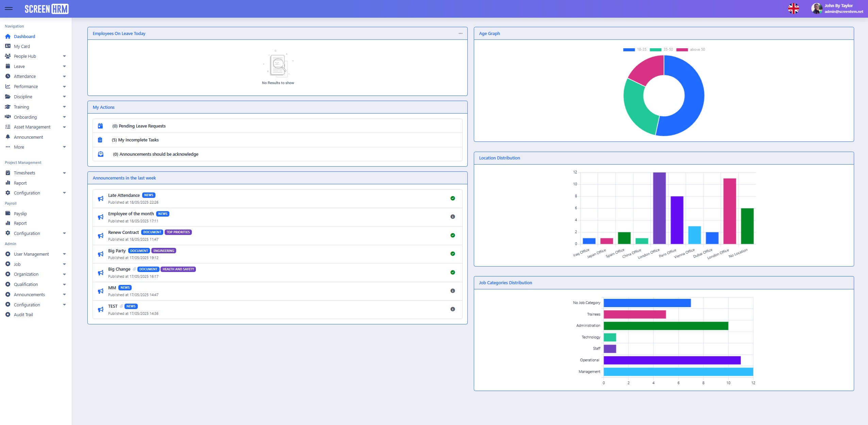
Task: Click the info icon on the MM announcement
Action: coord(452,291)
